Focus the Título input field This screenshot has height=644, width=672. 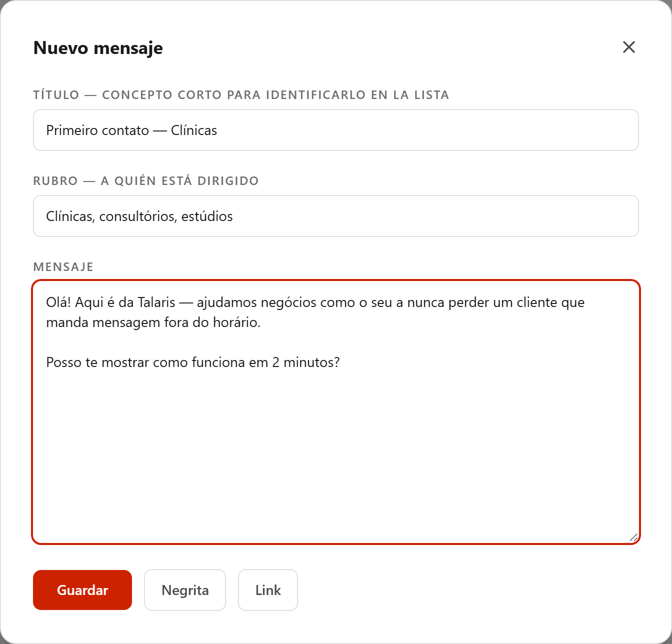point(336,130)
